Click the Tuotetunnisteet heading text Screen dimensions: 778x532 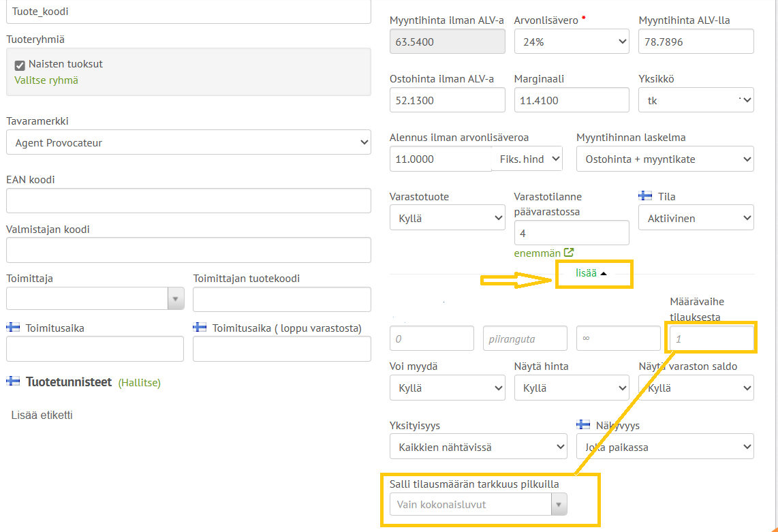coord(69,381)
